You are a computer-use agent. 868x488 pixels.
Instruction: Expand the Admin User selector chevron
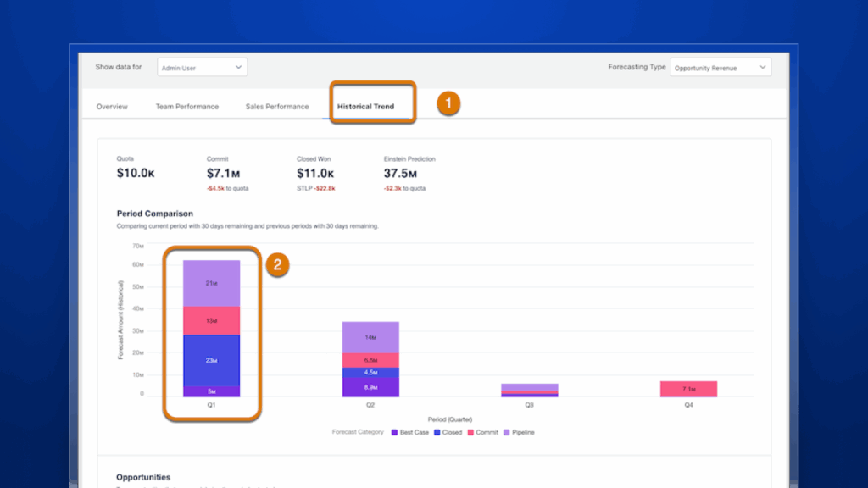(x=239, y=67)
